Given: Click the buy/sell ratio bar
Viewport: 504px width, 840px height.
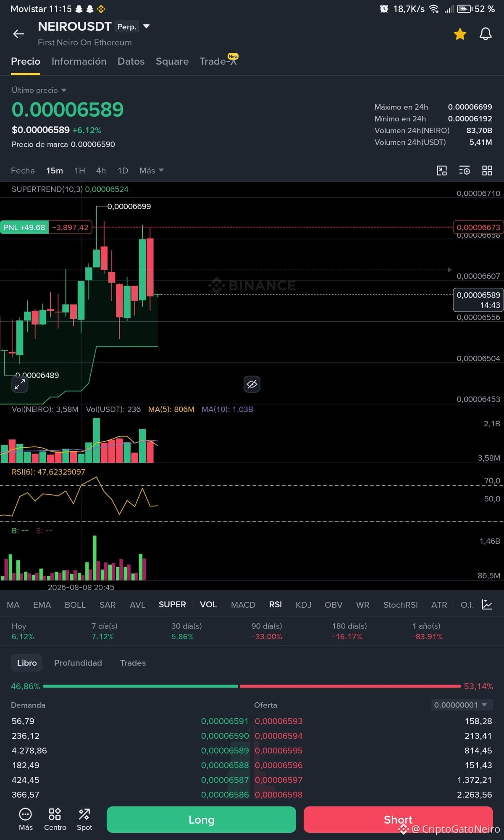Looking at the screenshot, I should click(252, 686).
